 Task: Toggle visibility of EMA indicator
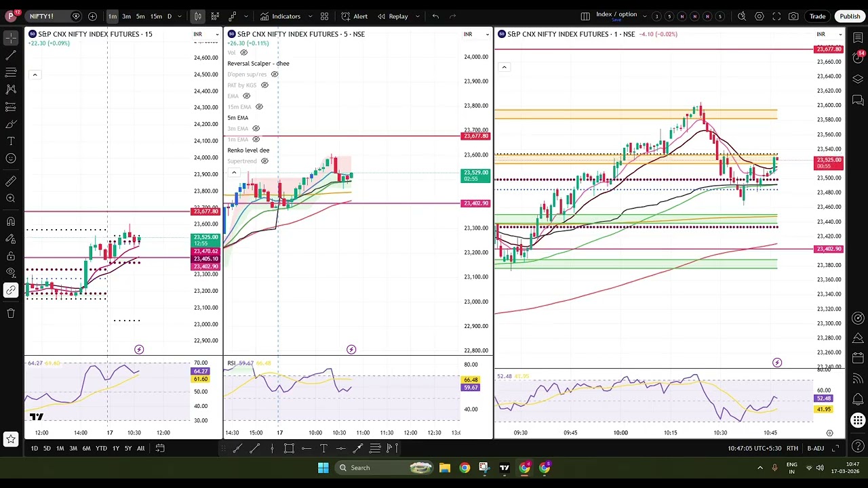[246, 96]
